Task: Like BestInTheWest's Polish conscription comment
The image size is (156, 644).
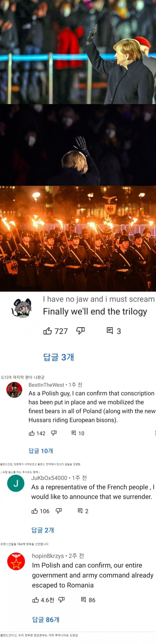Action: pyautogui.click(x=32, y=433)
